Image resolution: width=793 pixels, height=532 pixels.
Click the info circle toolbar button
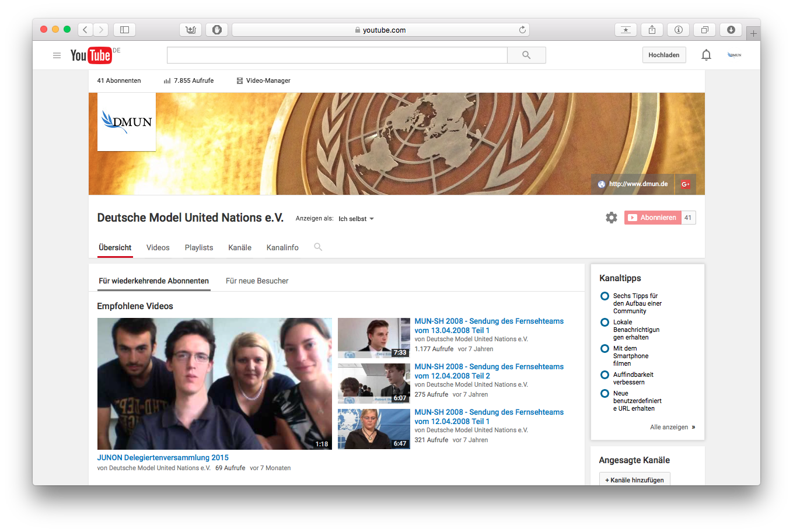pyautogui.click(x=678, y=30)
